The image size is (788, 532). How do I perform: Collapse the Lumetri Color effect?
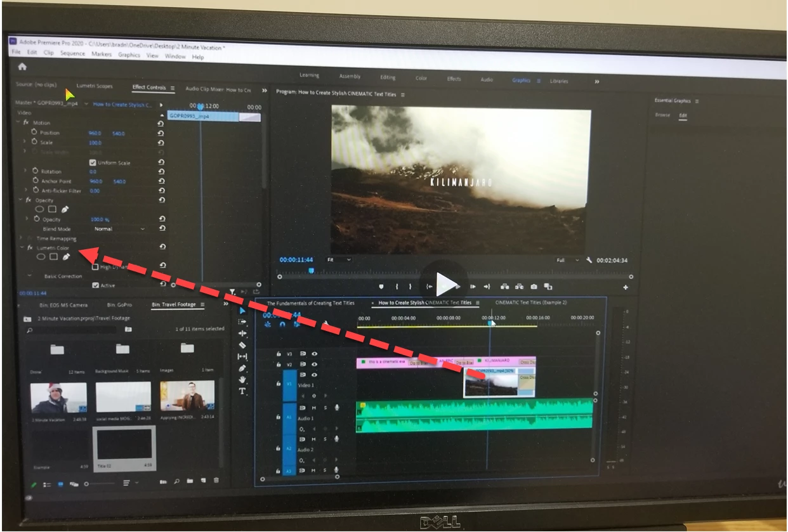pyautogui.click(x=22, y=247)
